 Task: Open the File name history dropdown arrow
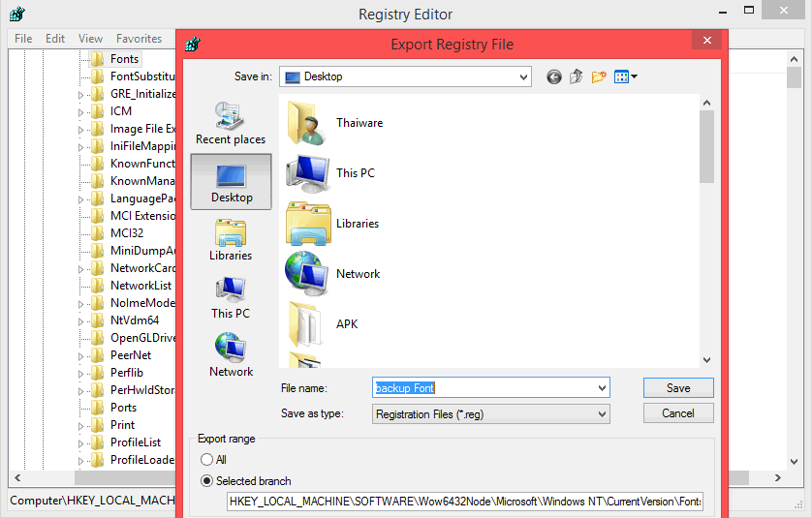[602, 388]
